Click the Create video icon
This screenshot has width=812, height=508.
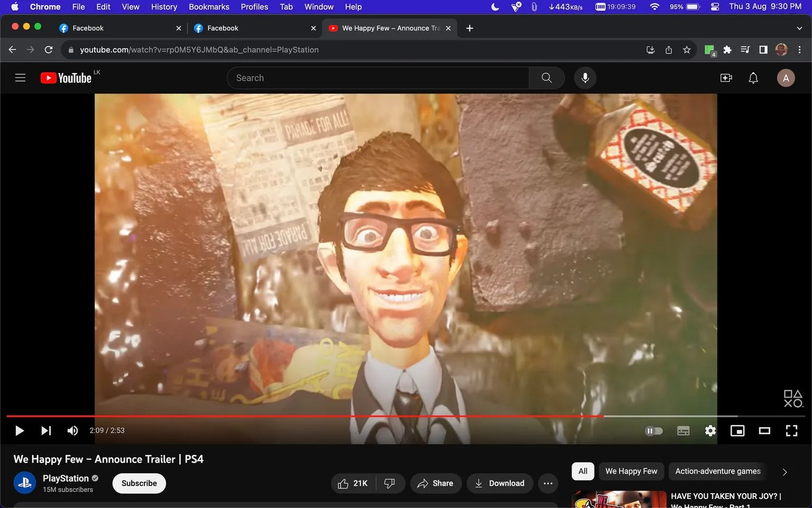[726, 77]
